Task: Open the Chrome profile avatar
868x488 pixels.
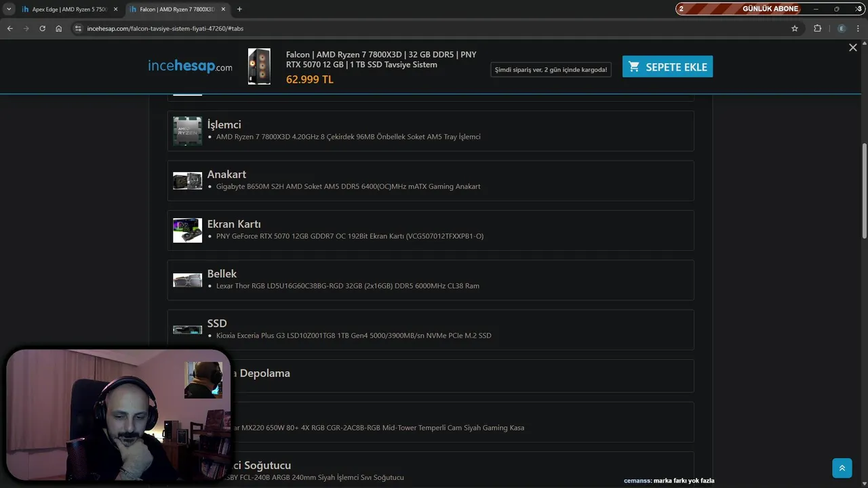Action: pos(842,28)
